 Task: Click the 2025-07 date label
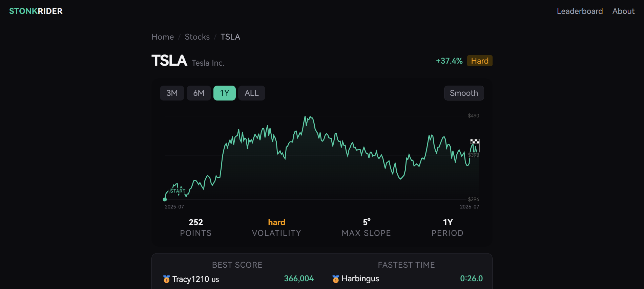[174, 207]
